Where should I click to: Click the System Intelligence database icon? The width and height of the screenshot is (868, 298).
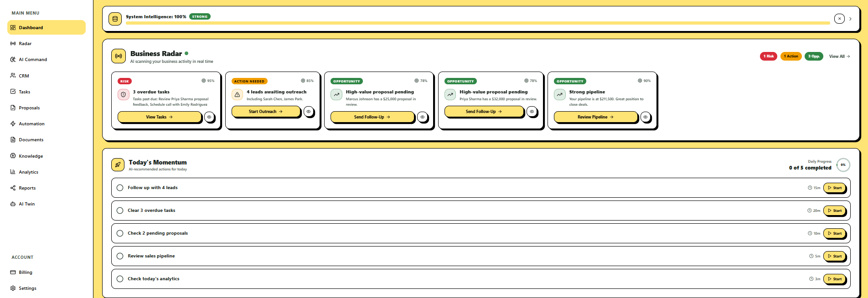tap(115, 19)
